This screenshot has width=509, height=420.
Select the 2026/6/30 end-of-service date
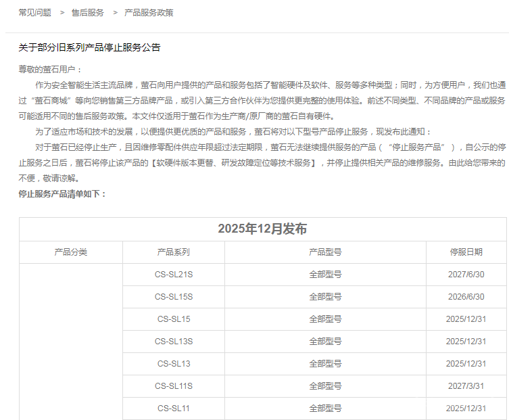(466, 296)
